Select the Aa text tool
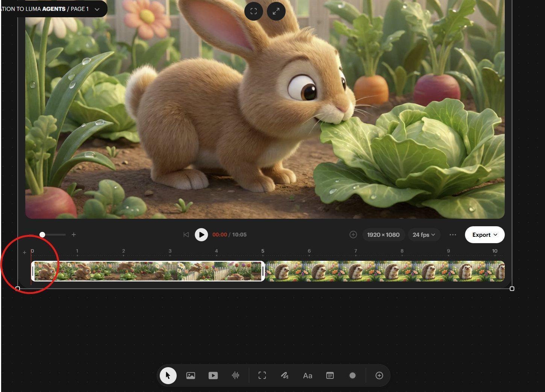Image resolution: width=545 pixels, height=392 pixels. 307,375
